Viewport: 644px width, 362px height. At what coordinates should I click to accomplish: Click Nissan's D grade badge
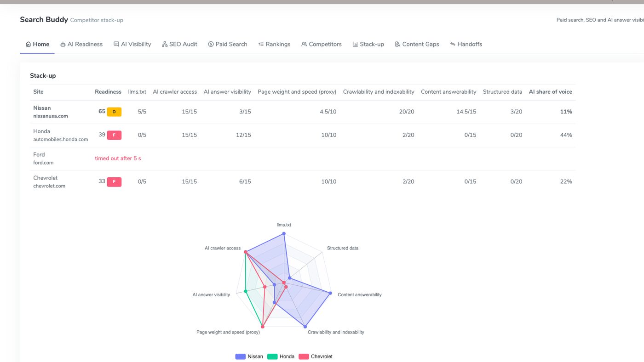pos(114,112)
